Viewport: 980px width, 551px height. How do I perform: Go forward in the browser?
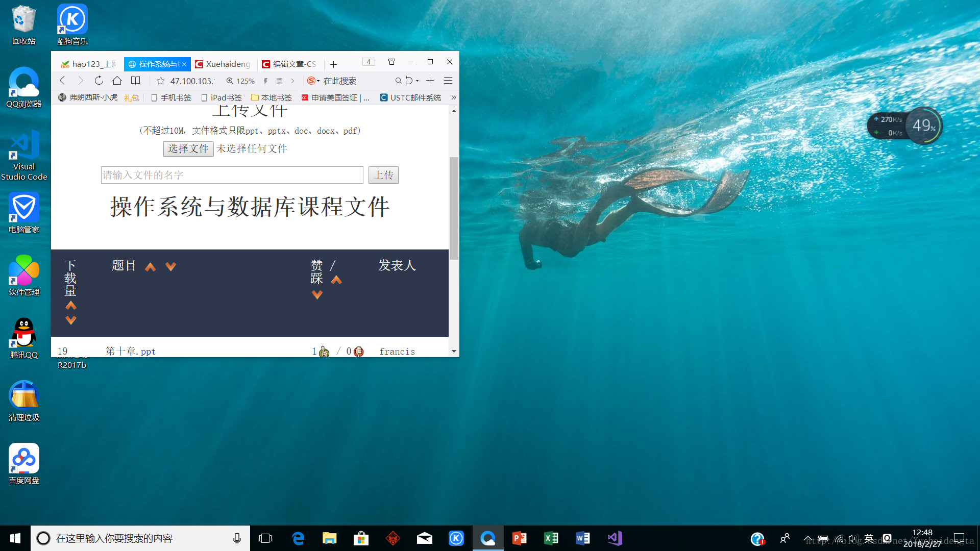pyautogui.click(x=80, y=81)
